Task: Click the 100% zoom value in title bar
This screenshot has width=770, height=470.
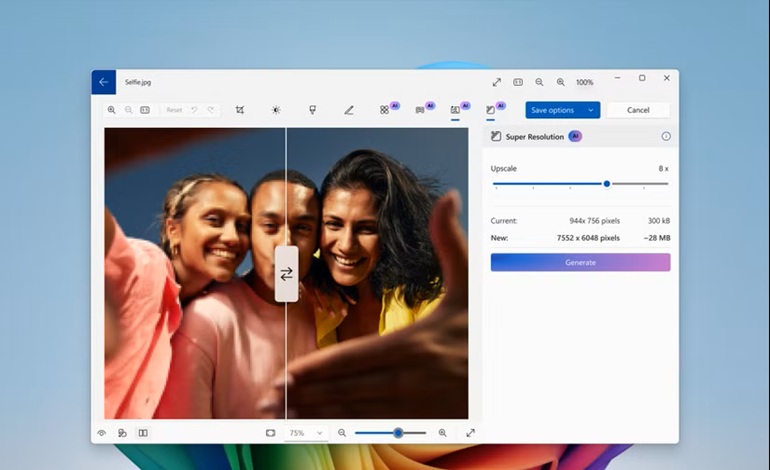Action: 584,82
